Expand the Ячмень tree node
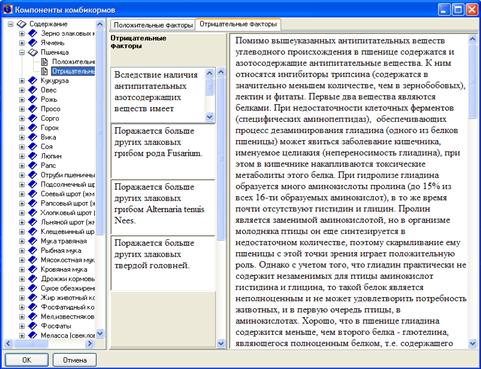 pos(22,43)
